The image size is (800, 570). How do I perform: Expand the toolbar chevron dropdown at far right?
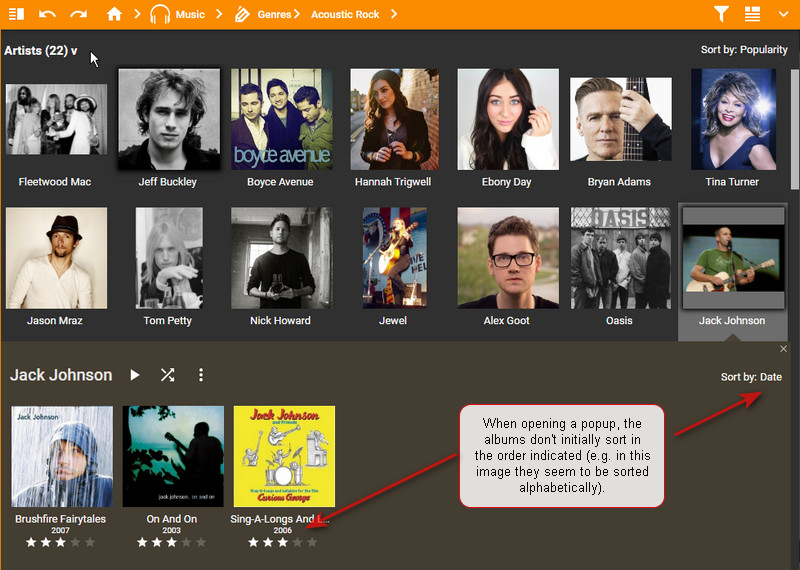click(784, 14)
